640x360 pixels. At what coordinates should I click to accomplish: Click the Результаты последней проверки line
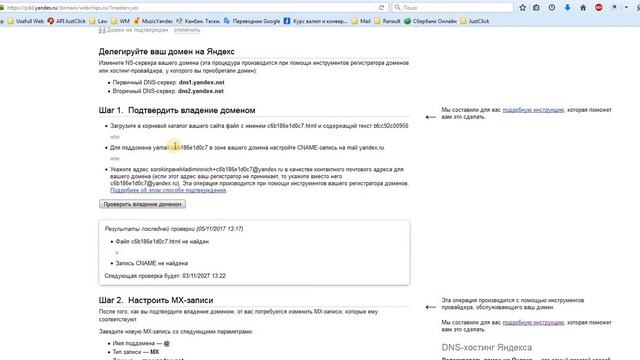[173, 229]
